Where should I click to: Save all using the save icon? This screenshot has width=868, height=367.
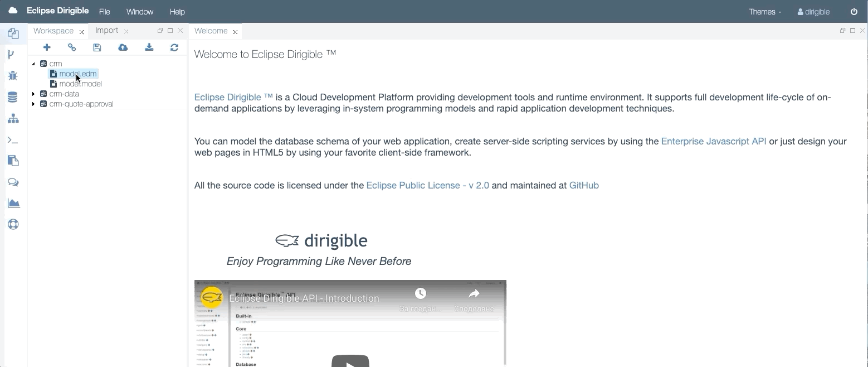pos(97,47)
